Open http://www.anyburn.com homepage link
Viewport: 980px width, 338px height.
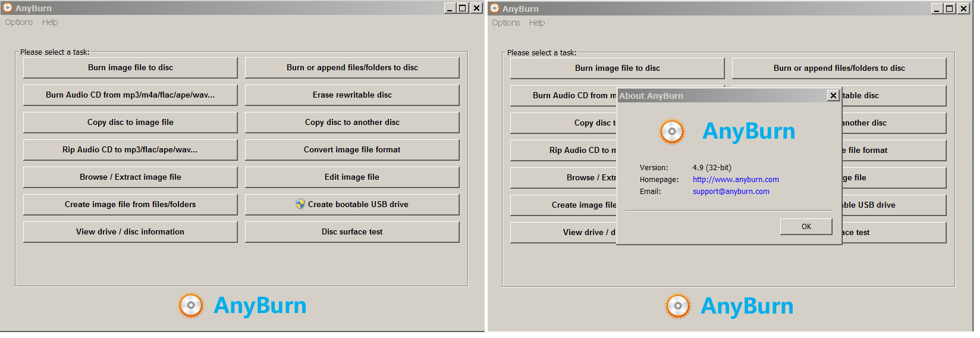736,179
